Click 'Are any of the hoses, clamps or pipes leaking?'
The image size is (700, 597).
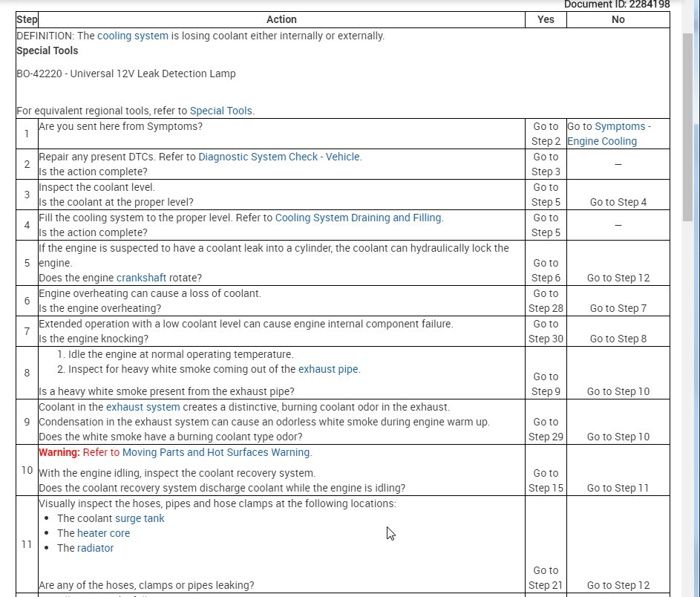point(146,585)
